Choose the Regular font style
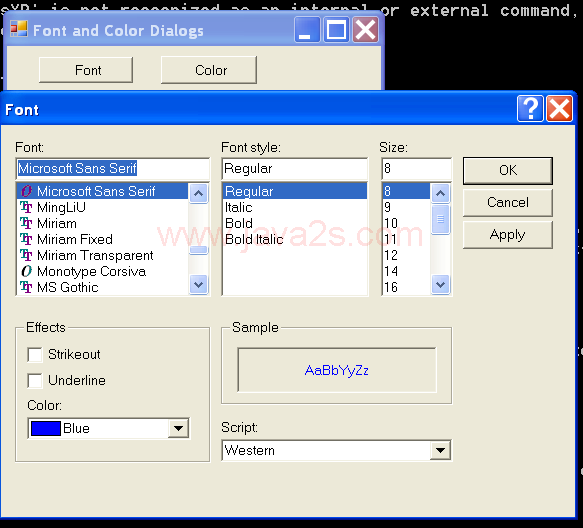 point(295,191)
